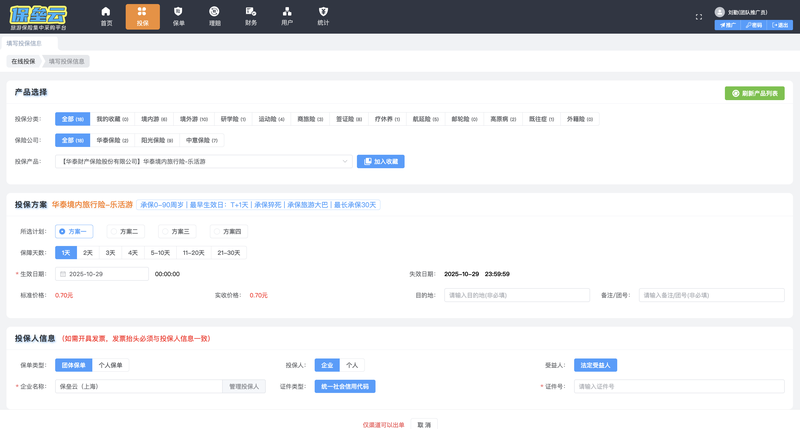The image size is (800, 429).
Task: Click the 保全云 logo
Action: pyautogui.click(x=38, y=16)
